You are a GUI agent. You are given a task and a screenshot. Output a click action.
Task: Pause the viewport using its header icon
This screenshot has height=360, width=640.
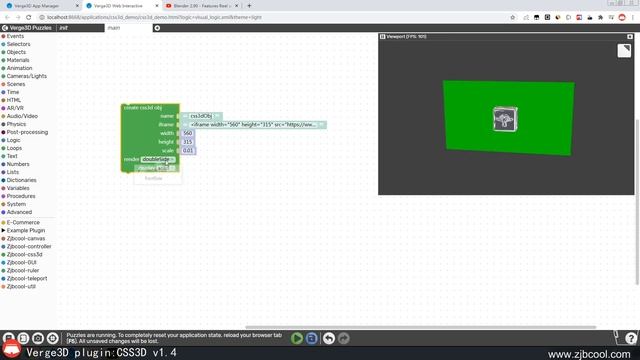click(x=382, y=37)
